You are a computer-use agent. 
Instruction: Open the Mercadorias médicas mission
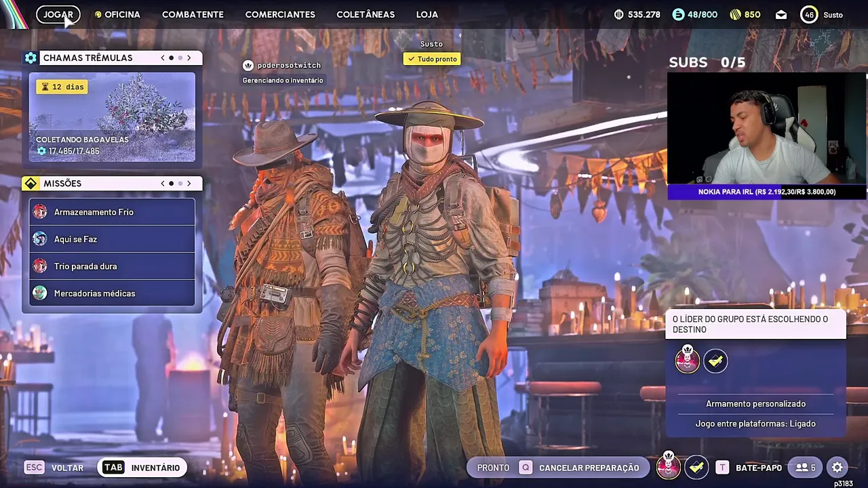click(x=112, y=293)
